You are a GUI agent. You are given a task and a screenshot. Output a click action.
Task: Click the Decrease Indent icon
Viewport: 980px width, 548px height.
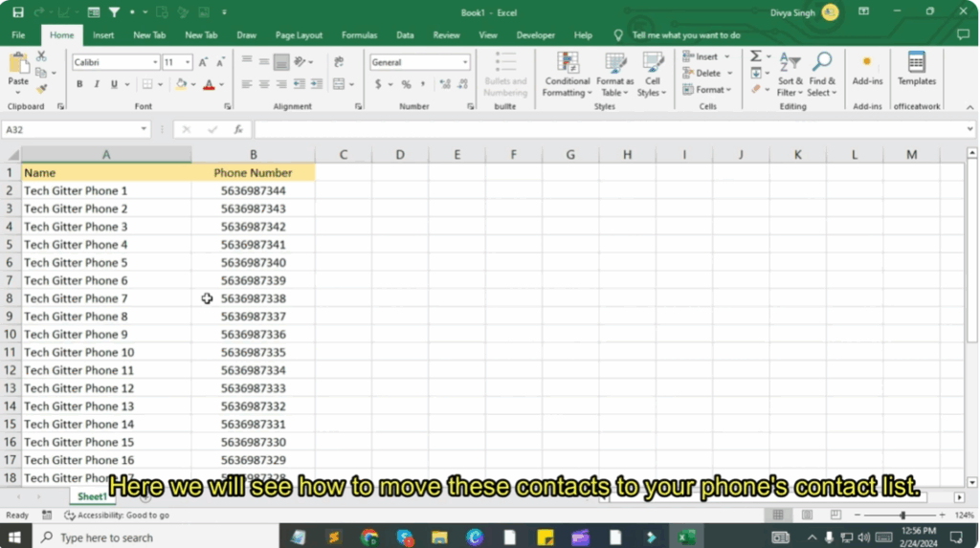coord(300,84)
